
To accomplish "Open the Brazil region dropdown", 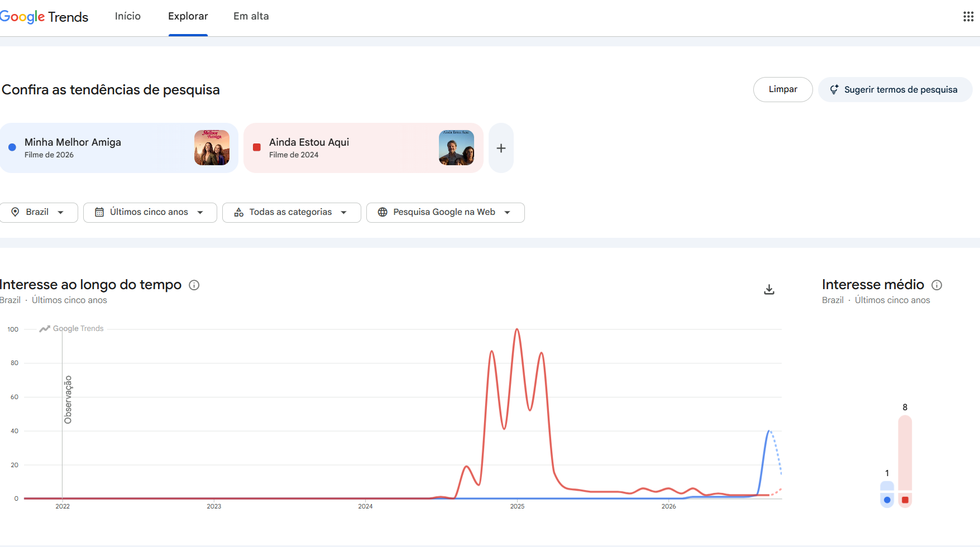I will coord(38,212).
